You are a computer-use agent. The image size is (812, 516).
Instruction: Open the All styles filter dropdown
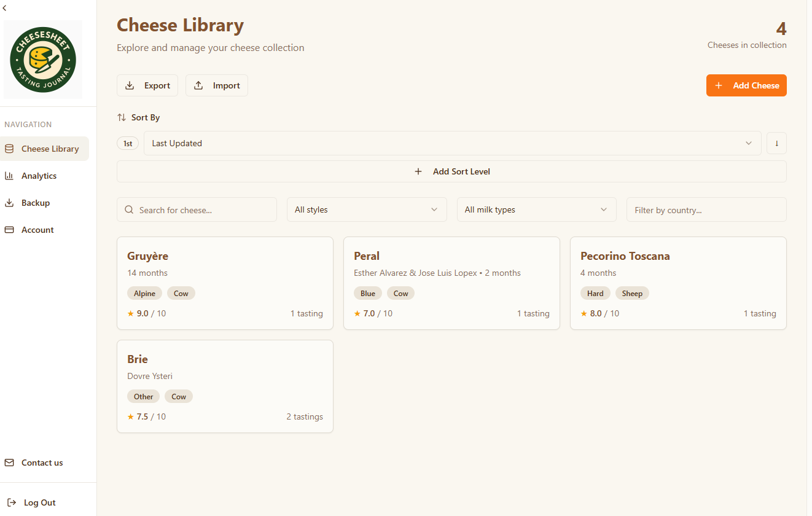click(x=367, y=209)
